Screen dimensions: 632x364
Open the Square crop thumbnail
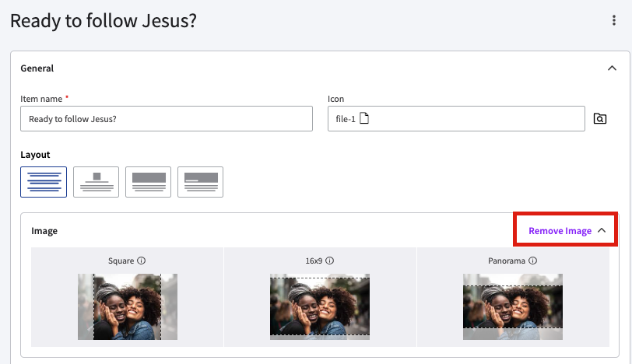click(128, 306)
